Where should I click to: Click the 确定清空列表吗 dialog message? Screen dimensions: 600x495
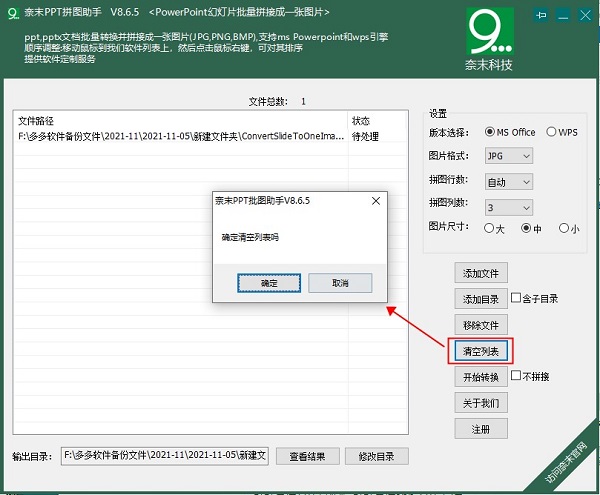[250, 237]
